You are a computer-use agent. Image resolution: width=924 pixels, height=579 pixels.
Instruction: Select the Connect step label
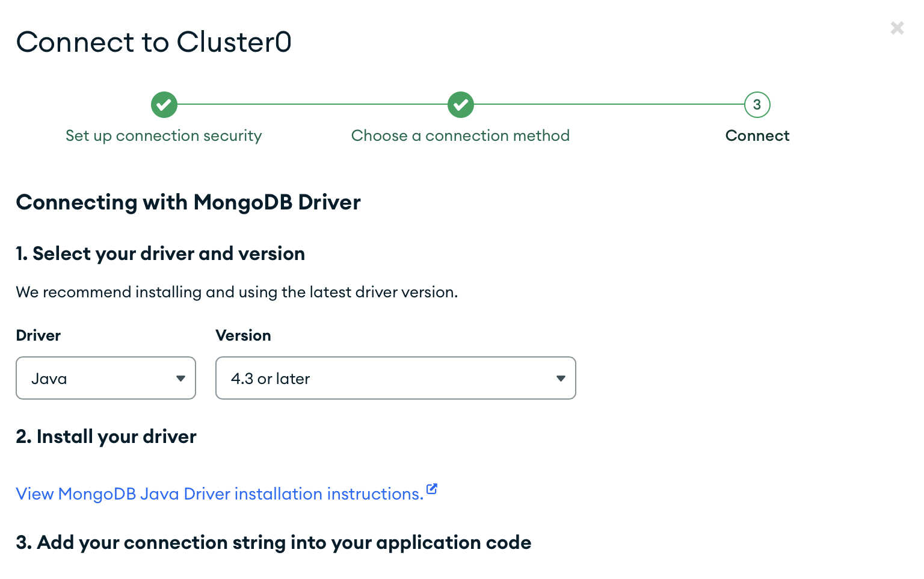click(757, 136)
